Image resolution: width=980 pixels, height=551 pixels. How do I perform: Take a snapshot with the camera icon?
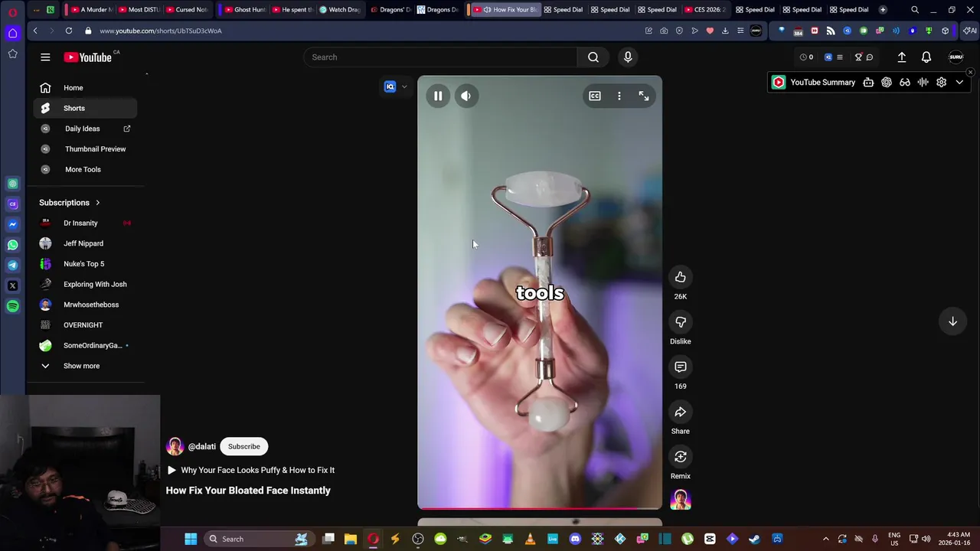pyautogui.click(x=664, y=31)
